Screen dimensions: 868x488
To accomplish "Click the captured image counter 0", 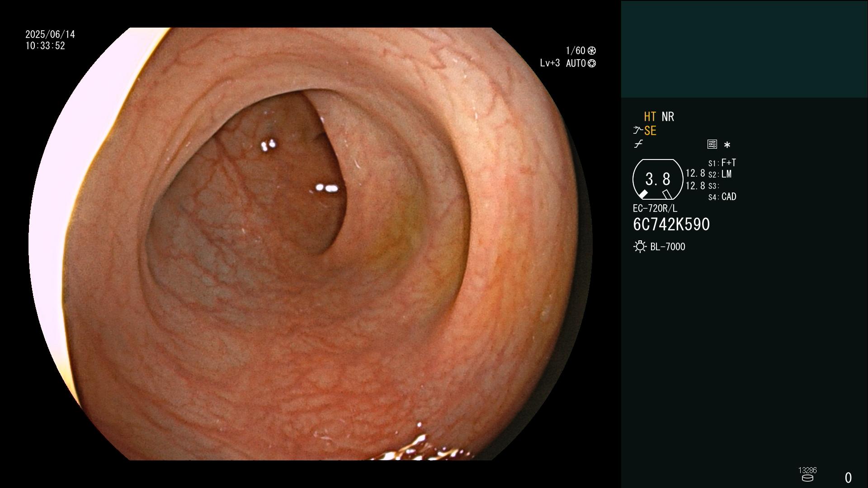I will 848,478.
